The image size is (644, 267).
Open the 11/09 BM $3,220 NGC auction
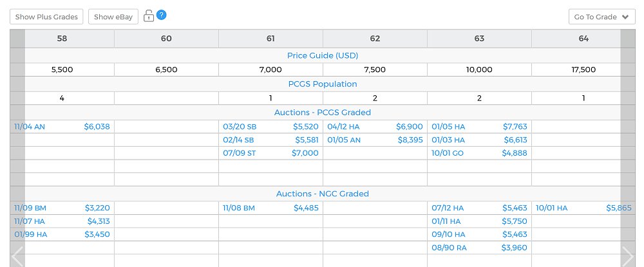pyautogui.click(x=62, y=208)
